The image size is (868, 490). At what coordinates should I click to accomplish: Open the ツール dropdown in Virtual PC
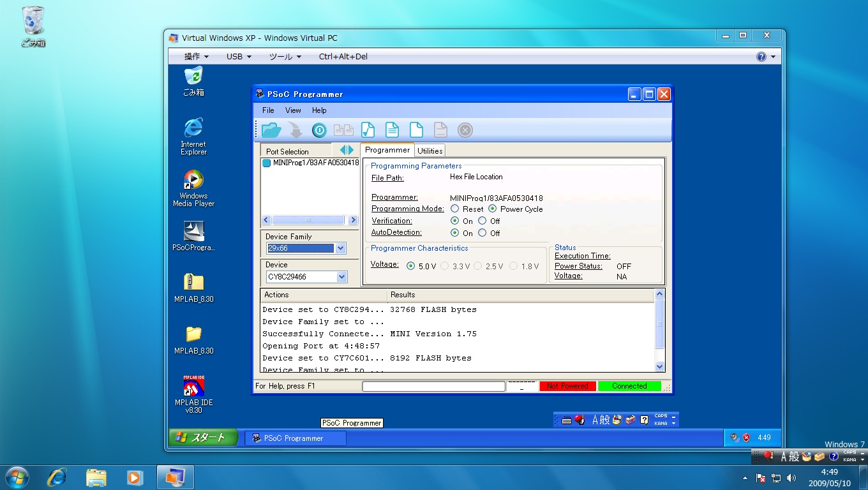pyautogui.click(x=285, y=56)
